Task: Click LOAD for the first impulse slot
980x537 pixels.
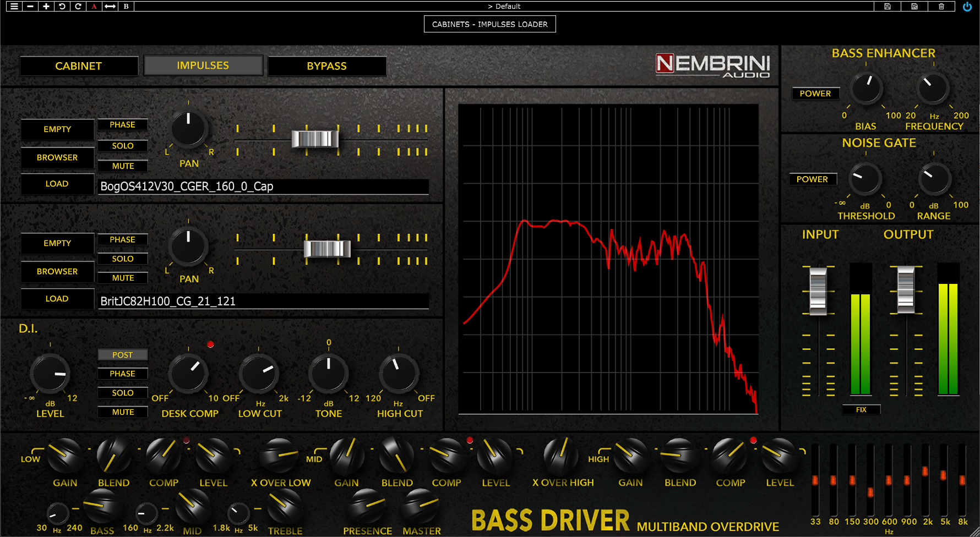Action: [x=57, y=184]
